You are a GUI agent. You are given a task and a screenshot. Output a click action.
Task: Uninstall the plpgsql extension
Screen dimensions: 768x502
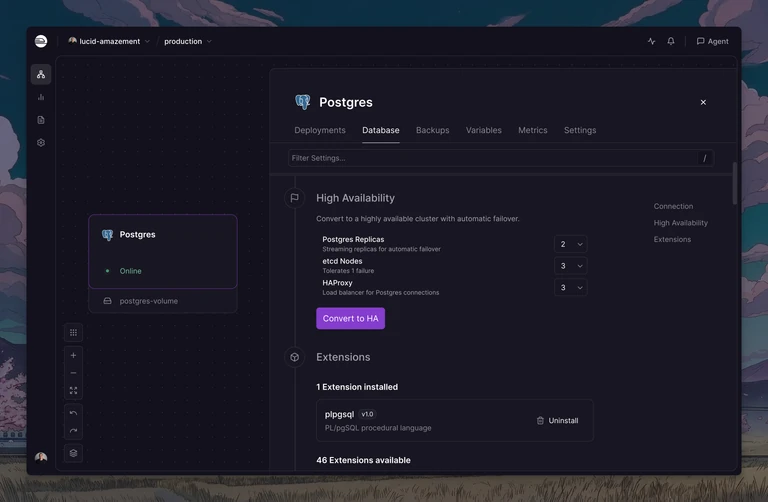(557, 421)
